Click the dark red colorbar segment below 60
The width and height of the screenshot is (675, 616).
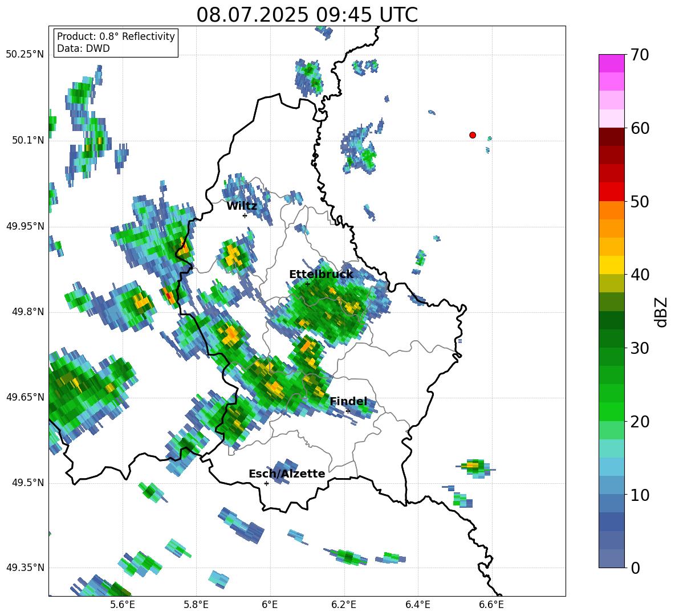[611, 137]
